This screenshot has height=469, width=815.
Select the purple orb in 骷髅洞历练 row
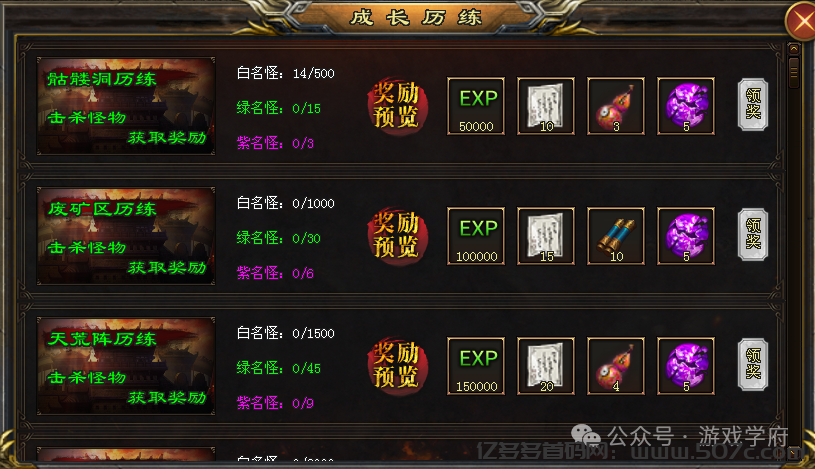pos(686,106)
